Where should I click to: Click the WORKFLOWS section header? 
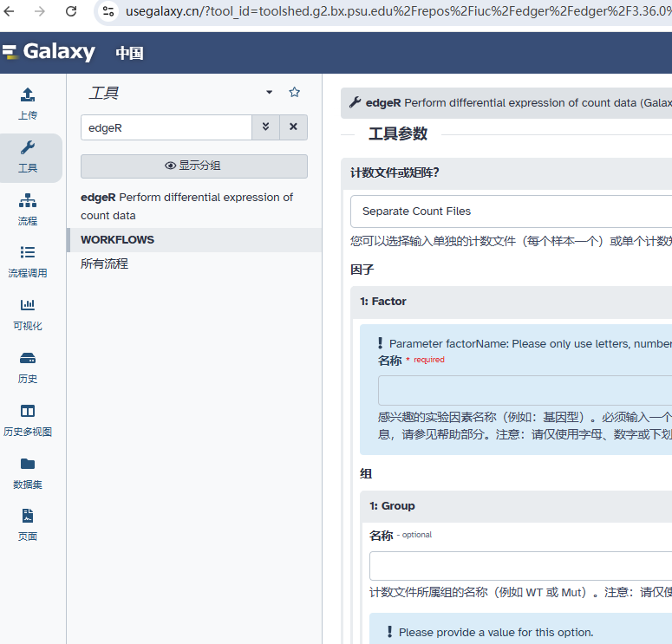(194, 239)
